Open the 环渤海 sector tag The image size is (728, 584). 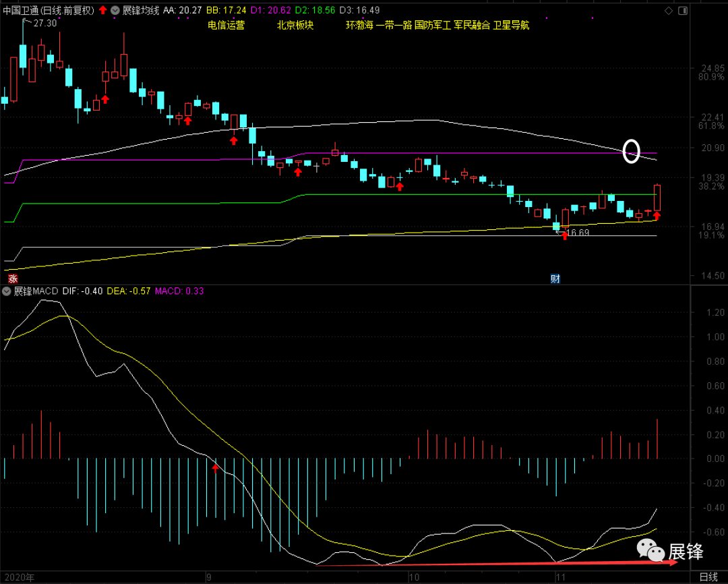[359, 25]
